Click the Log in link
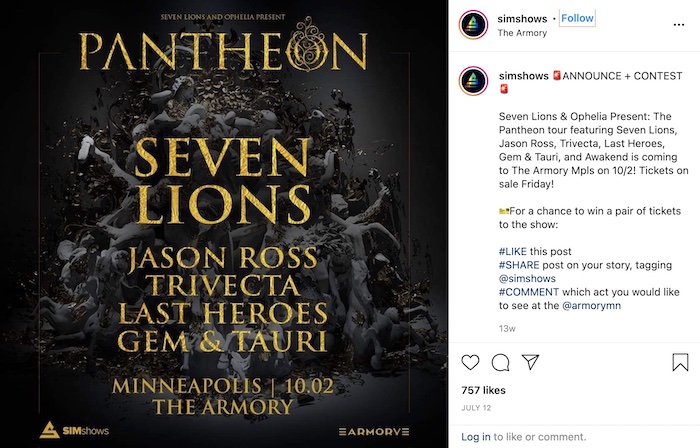700x448 pixels. (475, 437)
